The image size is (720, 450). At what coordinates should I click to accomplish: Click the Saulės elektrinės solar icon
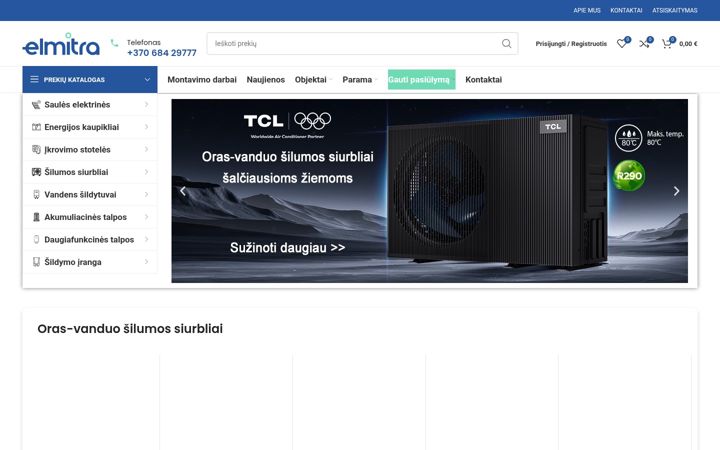click(36, 105)
